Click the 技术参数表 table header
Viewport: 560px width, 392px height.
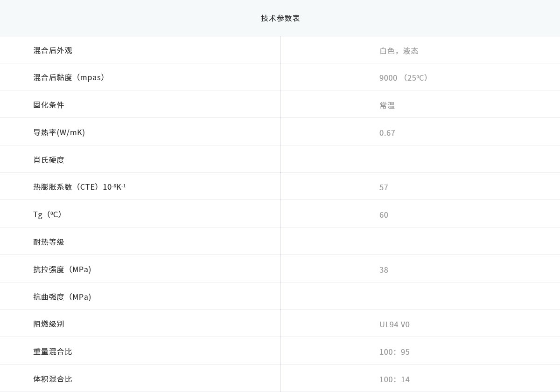point(280,18)
